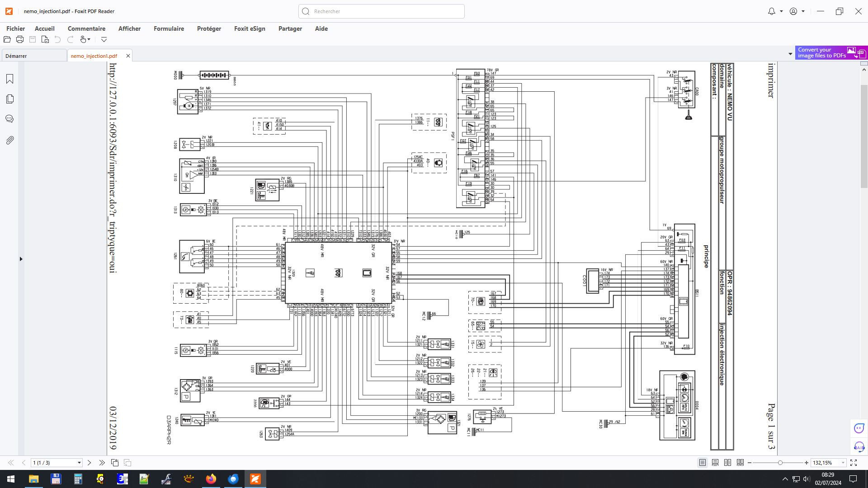868x488 pixels.
Task: Click the Open file folder icon
Action: coord(7,39)
